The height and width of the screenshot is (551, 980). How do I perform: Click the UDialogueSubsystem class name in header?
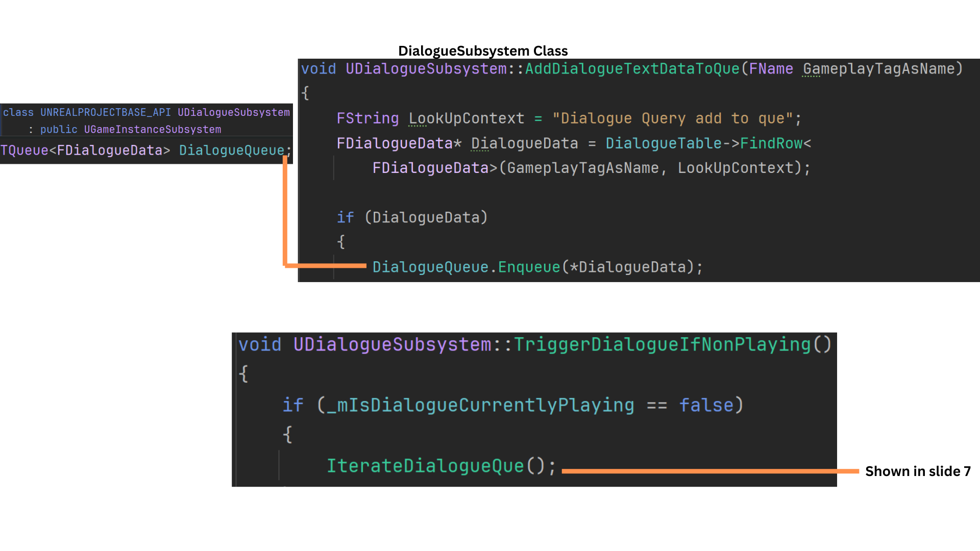coord(233,112)
